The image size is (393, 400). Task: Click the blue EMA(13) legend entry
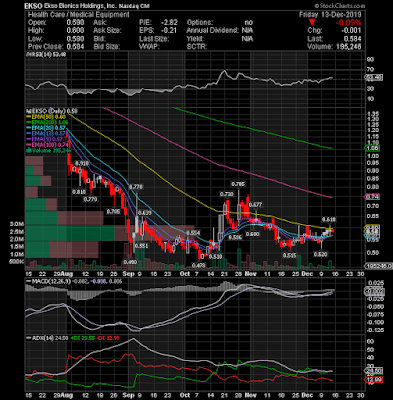pos(47,134)
